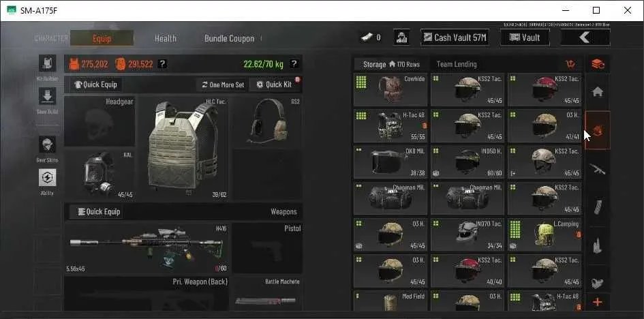Select the empty Headgear slot
Image resolution: width=644 pixels, height=319 pixels.
coord(99,121)
